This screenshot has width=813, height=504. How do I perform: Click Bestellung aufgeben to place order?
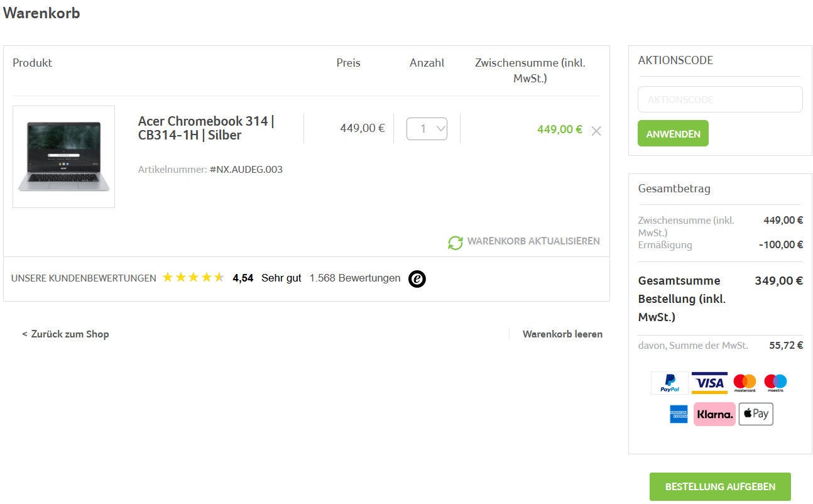click(x=720, y=486)
